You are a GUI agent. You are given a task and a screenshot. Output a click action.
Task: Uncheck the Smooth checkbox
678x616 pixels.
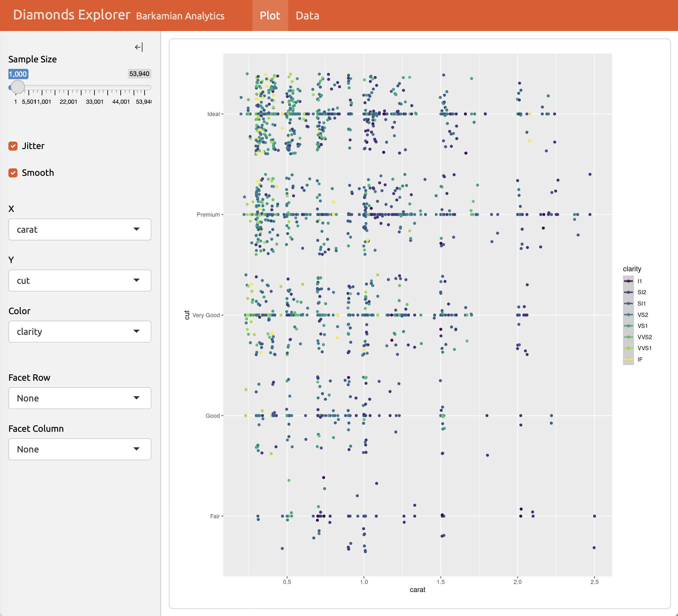click(x=13, y=173)
